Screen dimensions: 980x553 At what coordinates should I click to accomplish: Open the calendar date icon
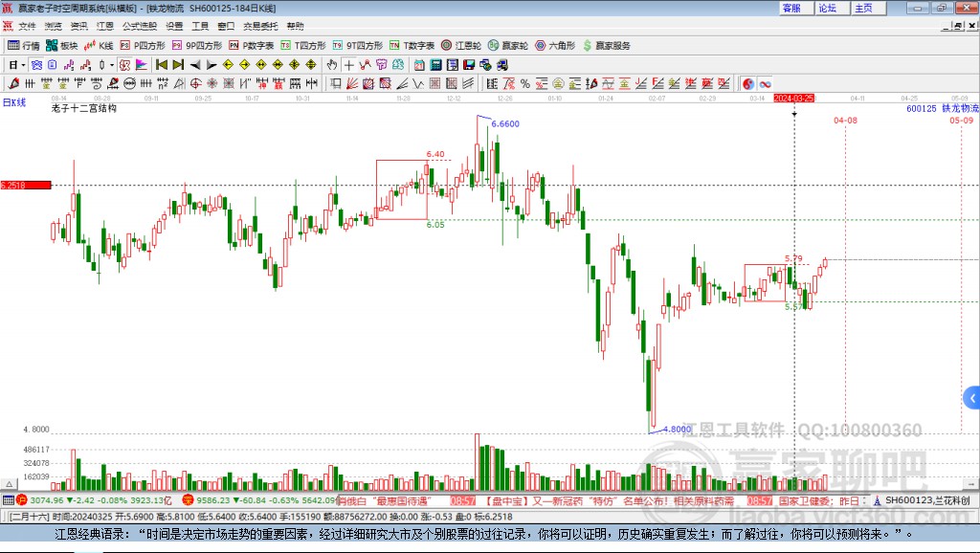419,65
